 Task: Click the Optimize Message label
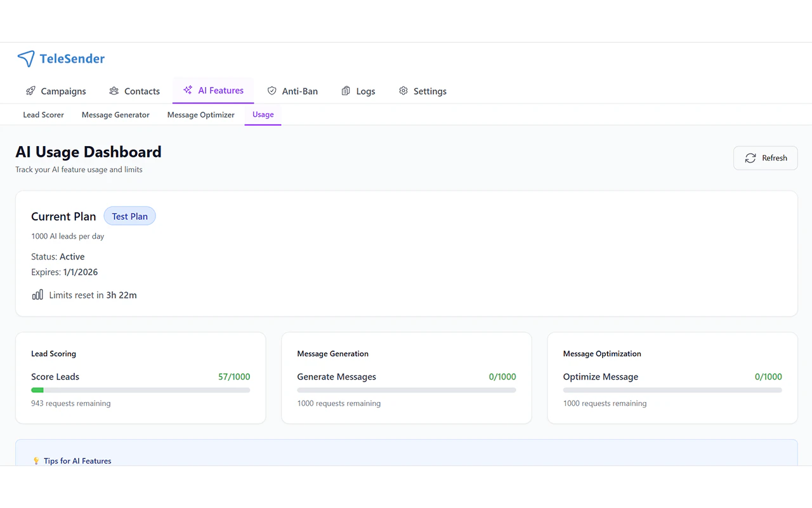pyautogui.click(x=601, y=377)
